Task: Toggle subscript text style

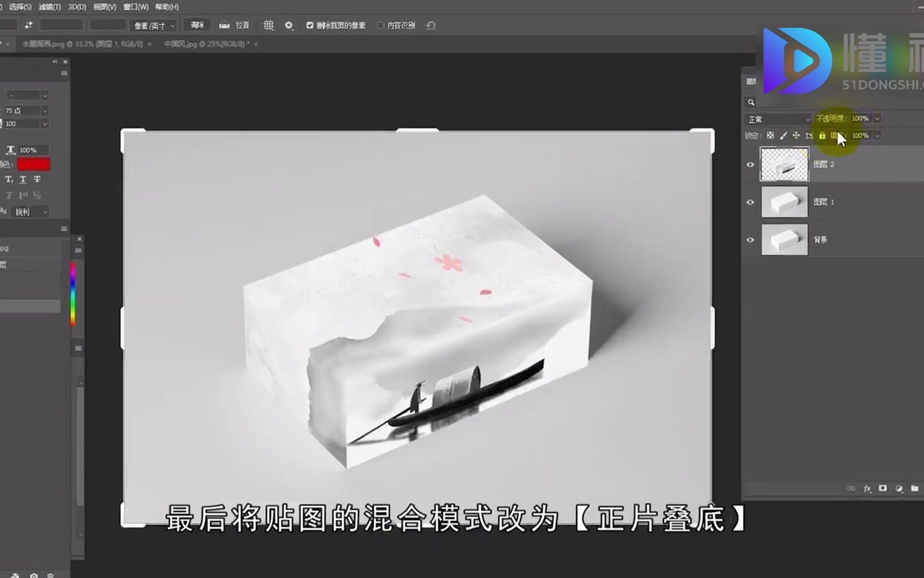Action: (x=9, y=179)
